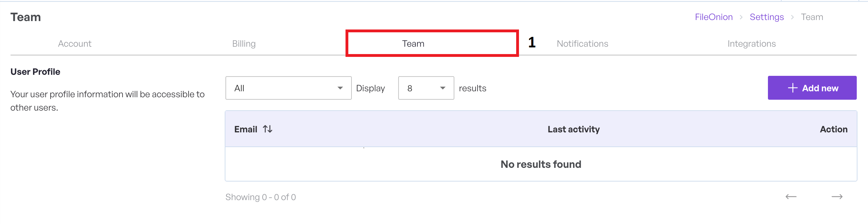Go to next page with right arrow
The width and height of the screenshot is (868, 224).
837,197
